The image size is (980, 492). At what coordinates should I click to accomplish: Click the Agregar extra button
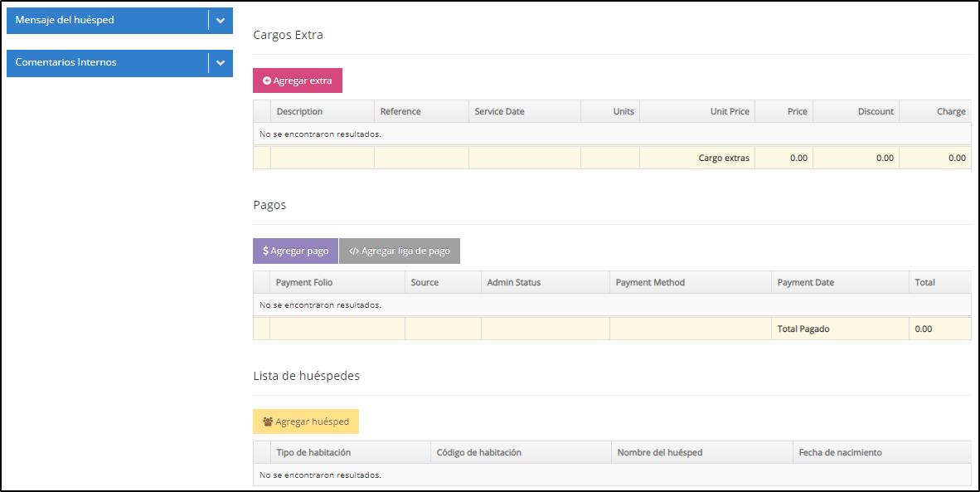pyautogui.click(x=297, y=80)
